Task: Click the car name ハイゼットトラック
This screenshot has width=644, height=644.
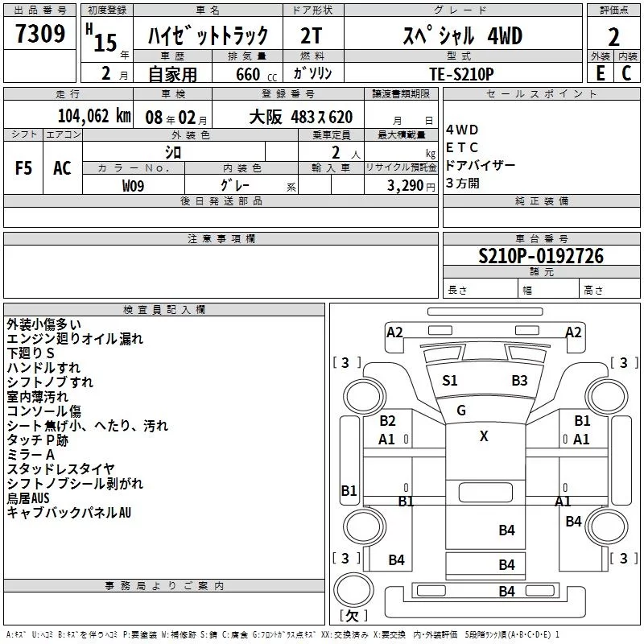Action: (208, 35)
